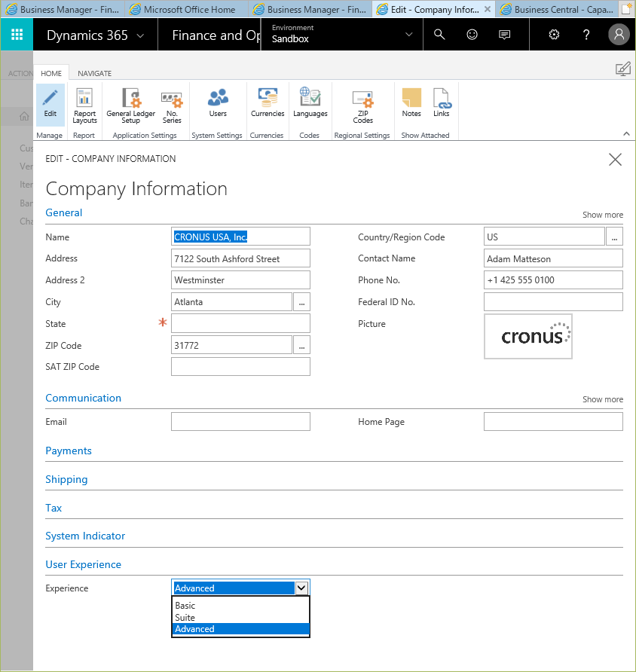Open Languages in the ribbon
This screenshot has height=672, width=636.
[310, 103]
